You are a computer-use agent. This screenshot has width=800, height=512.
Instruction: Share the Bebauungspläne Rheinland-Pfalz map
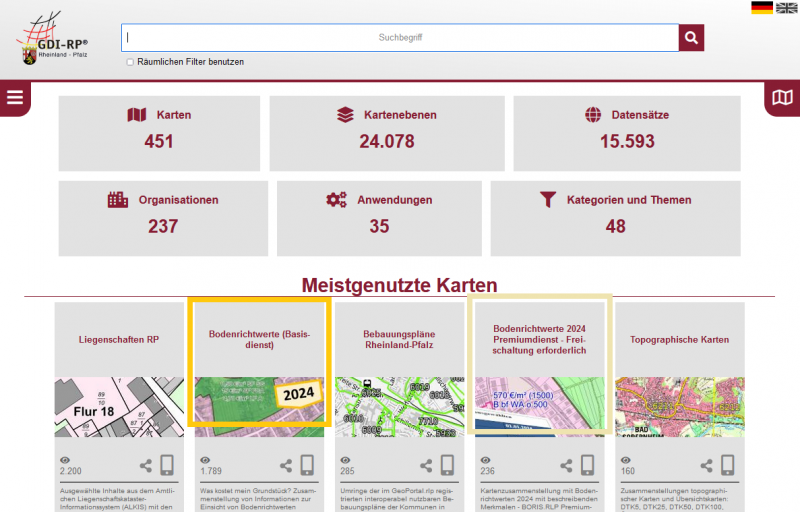pos(426,465)
